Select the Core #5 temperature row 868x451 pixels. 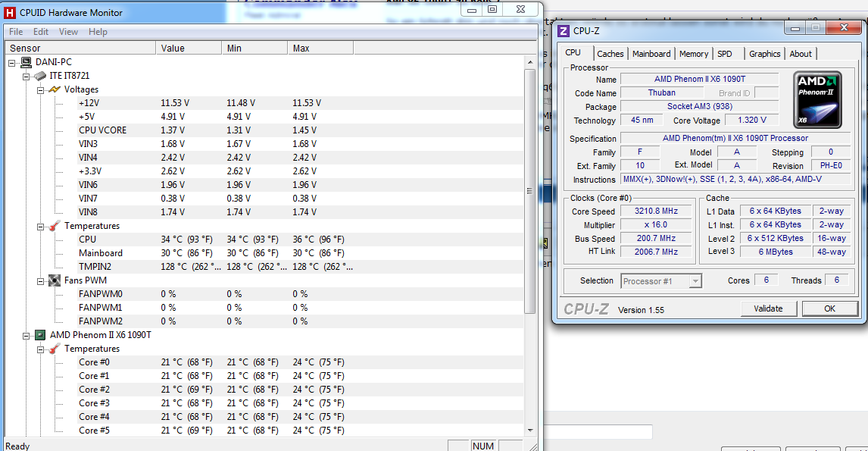pos(300,431)
